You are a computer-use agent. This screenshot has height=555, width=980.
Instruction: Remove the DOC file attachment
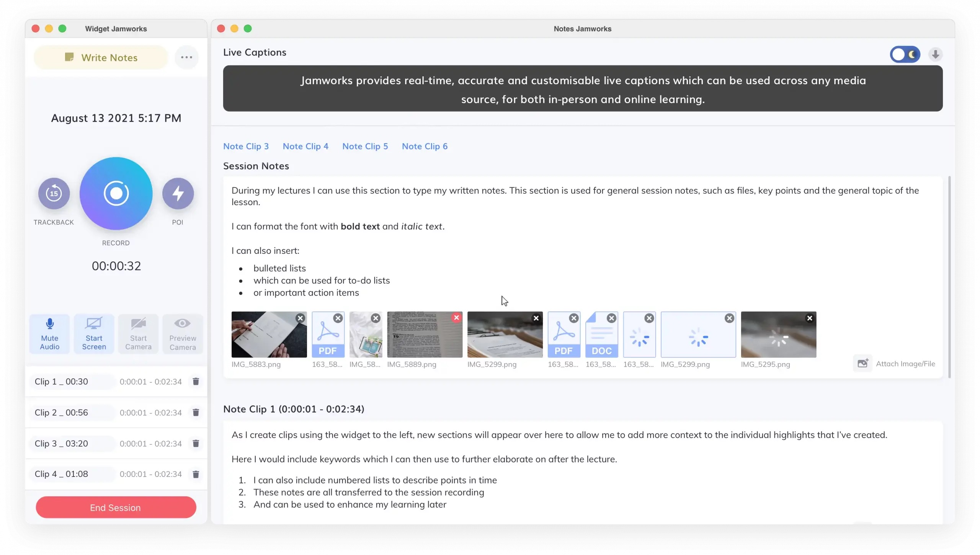tap(611, 318)
